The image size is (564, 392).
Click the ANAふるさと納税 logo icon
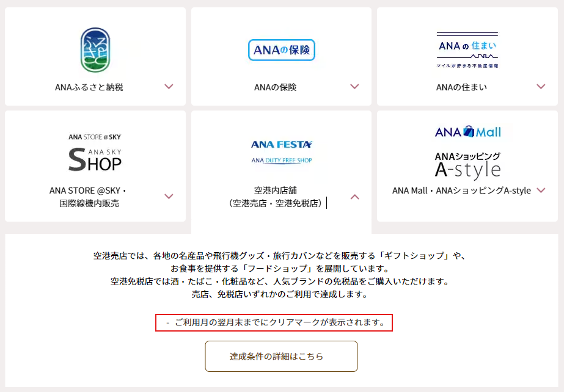click(x=95, y=50)
